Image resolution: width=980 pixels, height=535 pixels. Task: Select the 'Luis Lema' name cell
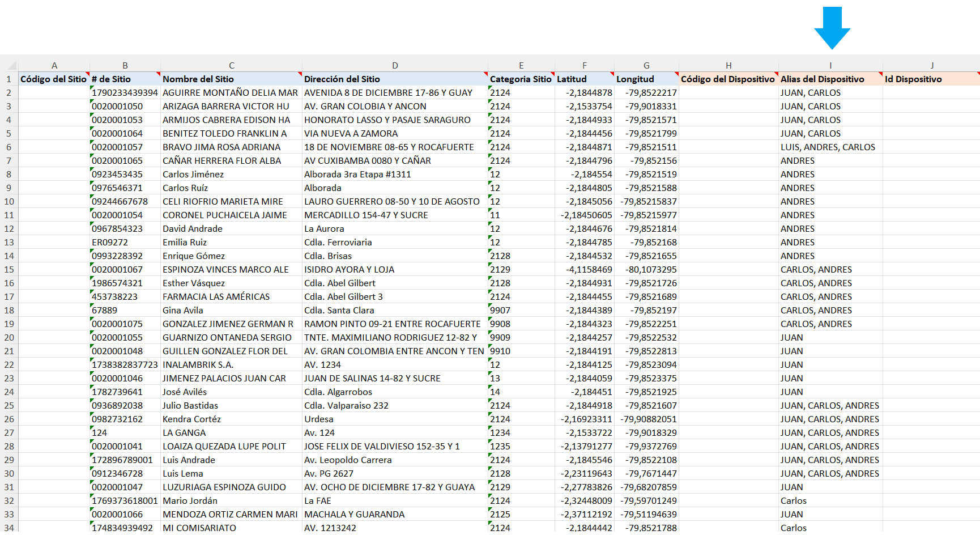232,473
